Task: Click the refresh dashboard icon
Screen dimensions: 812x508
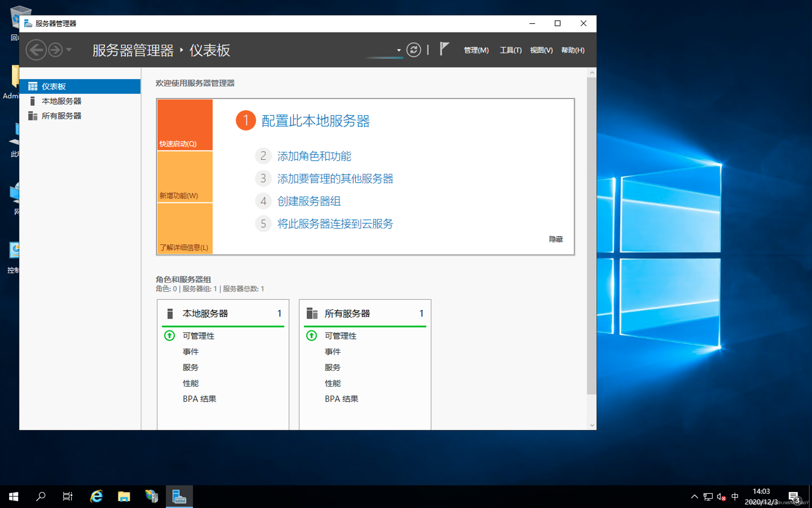Action: 413,50
